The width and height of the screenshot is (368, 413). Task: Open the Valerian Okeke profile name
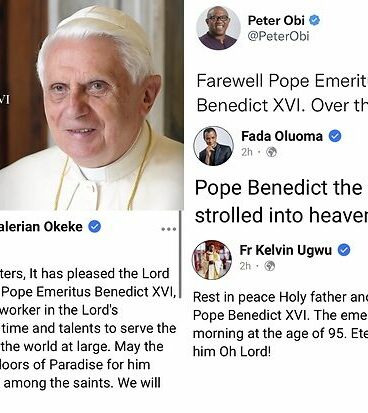41,227
